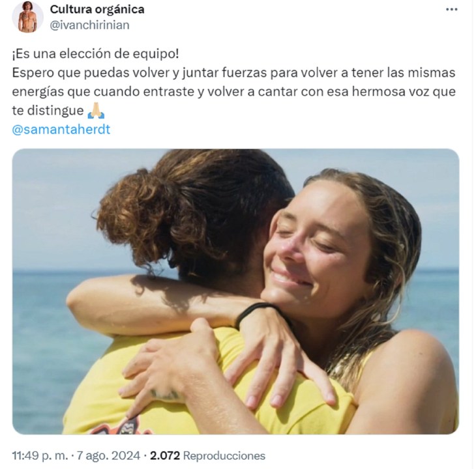Click the Cultura orgánica display name

coord(97,9)
